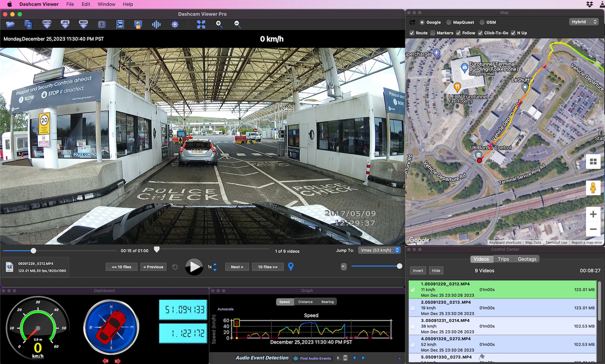
Task: Click the blue geotag pin icon
Action: 291,267
